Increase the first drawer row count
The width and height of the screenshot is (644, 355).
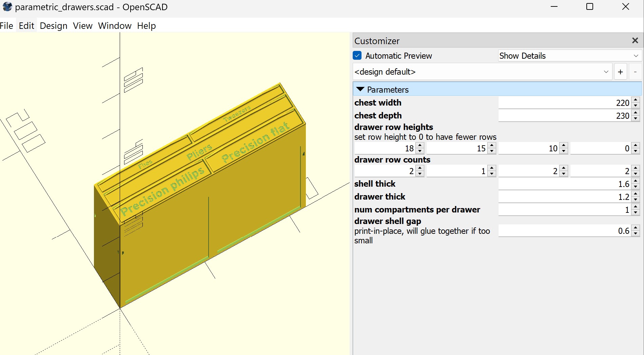(x=420, y=168)
